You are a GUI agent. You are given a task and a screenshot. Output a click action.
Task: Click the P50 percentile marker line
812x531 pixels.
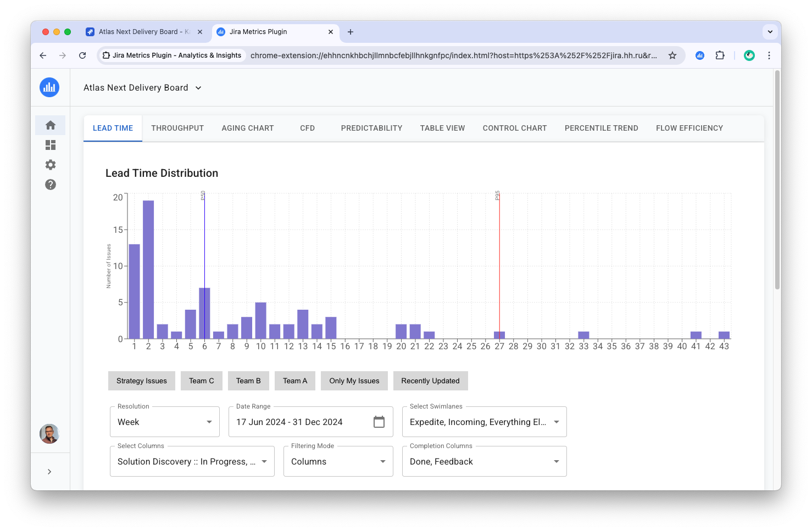(204, 266)
